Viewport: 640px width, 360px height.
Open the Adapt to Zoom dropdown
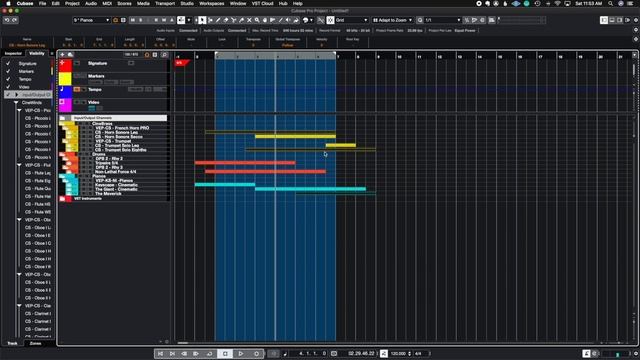click(x=392, y=20)
